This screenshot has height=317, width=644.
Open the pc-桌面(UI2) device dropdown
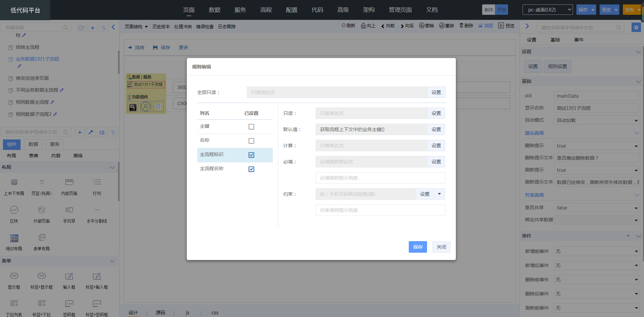click(x=547, y=10)
